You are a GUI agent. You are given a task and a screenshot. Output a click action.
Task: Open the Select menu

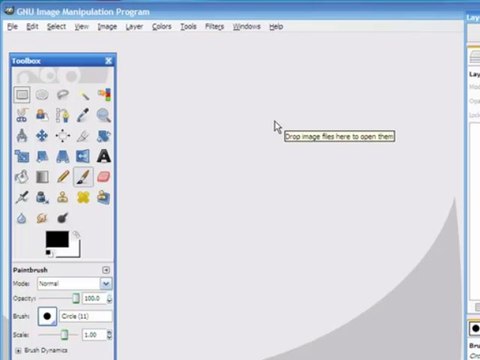[56, 27]
